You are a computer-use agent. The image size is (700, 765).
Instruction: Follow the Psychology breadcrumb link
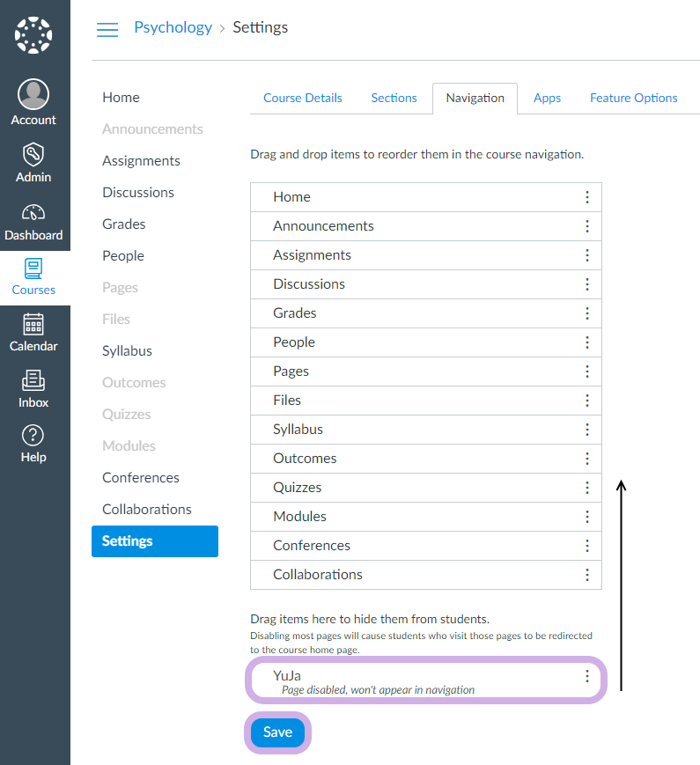(173, 27)
